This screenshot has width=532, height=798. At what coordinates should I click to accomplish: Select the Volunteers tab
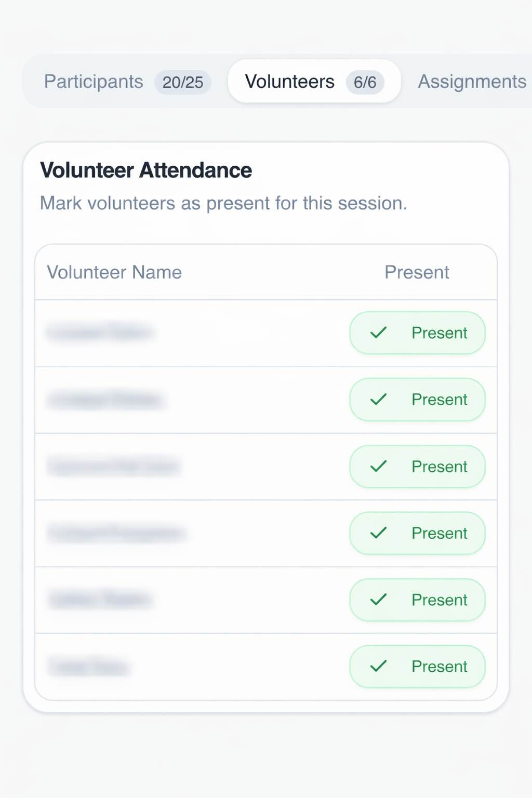click(x=290, y=82)
